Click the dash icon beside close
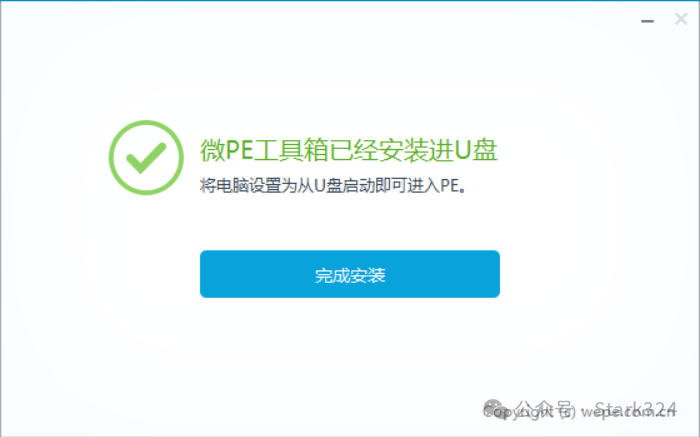 [647, 21]
